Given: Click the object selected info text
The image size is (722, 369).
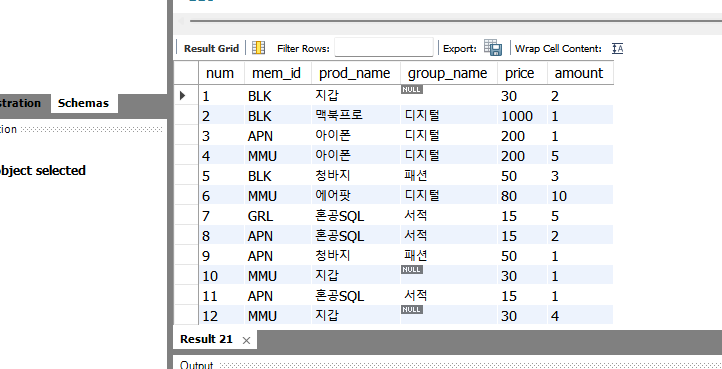Looking at the screenshot, I should tap(43, 170).
